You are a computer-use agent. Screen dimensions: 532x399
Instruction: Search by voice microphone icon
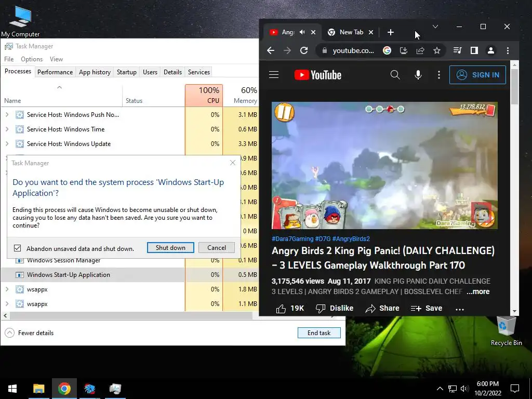(x=418, y=75)
